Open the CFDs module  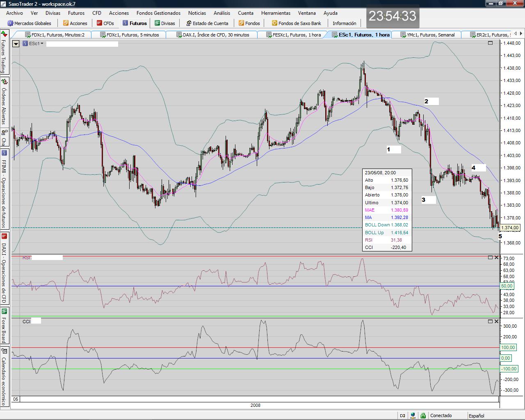point(105,23)
